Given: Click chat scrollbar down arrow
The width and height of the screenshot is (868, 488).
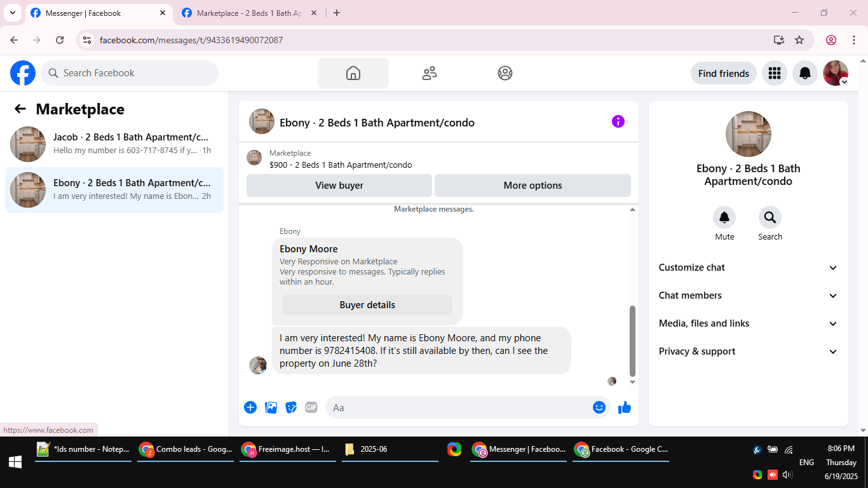Looking at the screenshot, I should (632, 383).
